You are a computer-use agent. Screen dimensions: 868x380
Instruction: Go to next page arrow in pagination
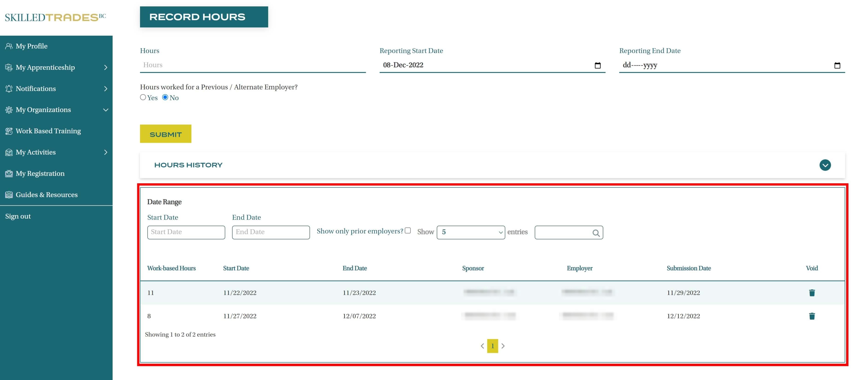503,346
